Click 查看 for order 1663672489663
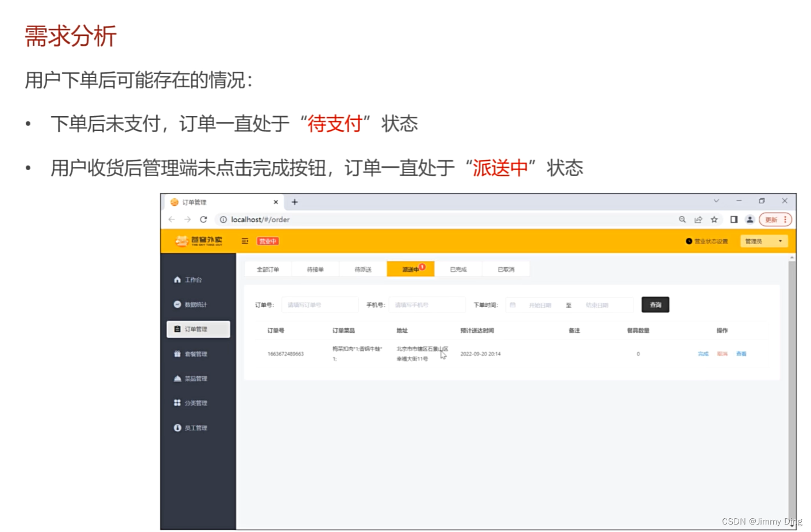Screen dimensions: 811x532 (x=741, y=354)
